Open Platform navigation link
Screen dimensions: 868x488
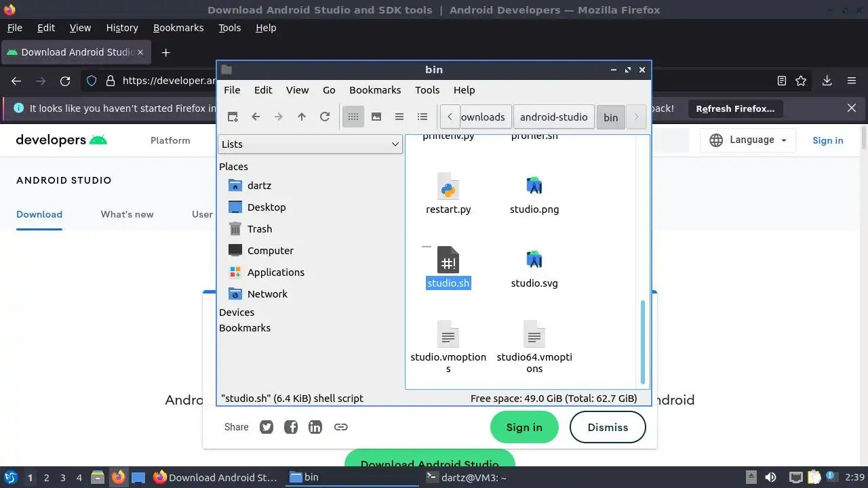(170, 140)
